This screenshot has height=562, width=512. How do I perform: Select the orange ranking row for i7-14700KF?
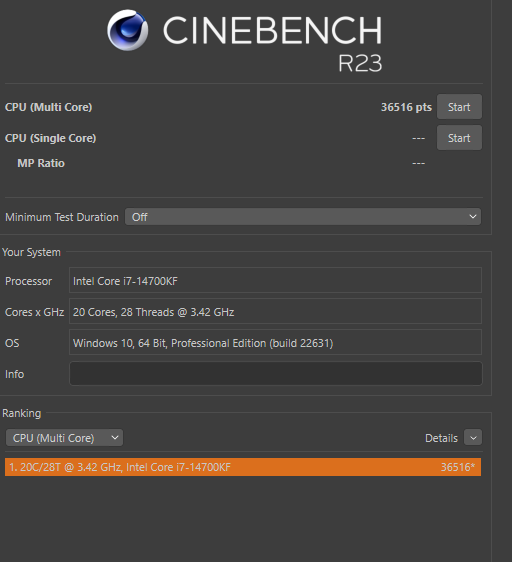click(x=243, y=467)
